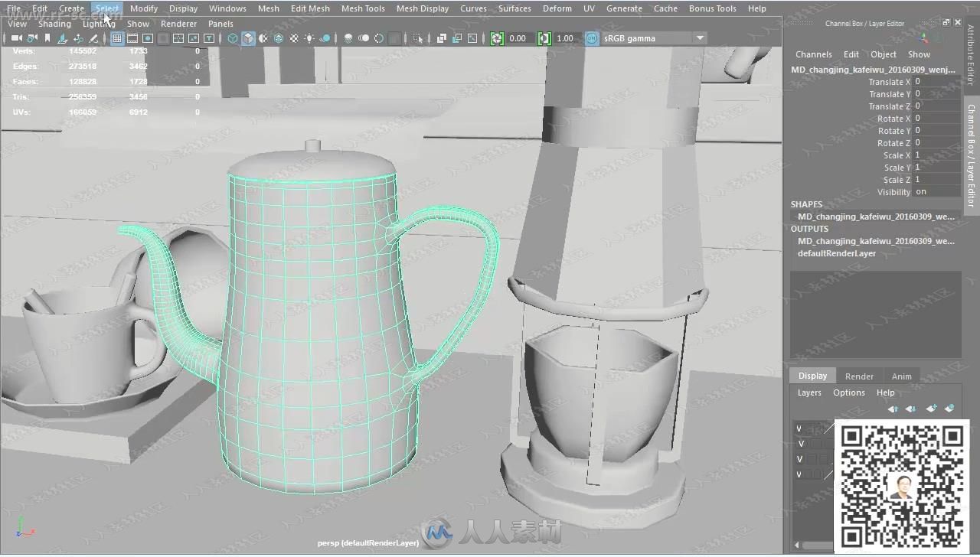
Task: Toggle the Film Gate icon
Action: (x=132, y=38)
